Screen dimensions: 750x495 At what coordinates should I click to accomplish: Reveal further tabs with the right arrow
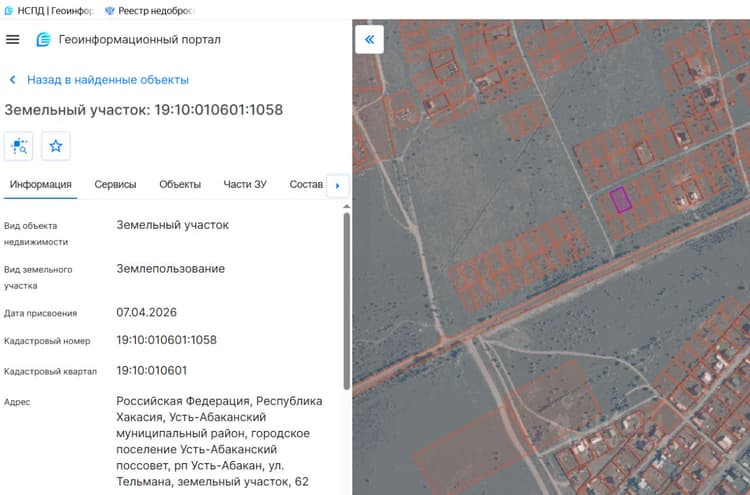coord(338,186)
